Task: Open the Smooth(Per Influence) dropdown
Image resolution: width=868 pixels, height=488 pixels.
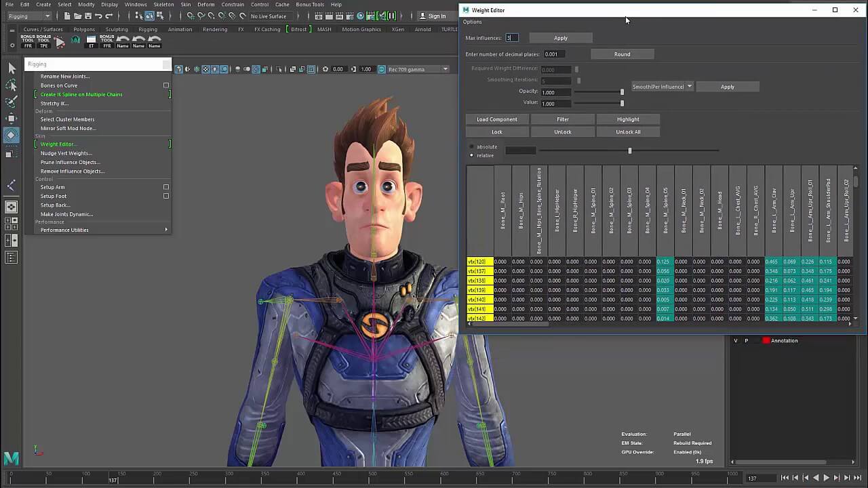Action: point(661,86)
